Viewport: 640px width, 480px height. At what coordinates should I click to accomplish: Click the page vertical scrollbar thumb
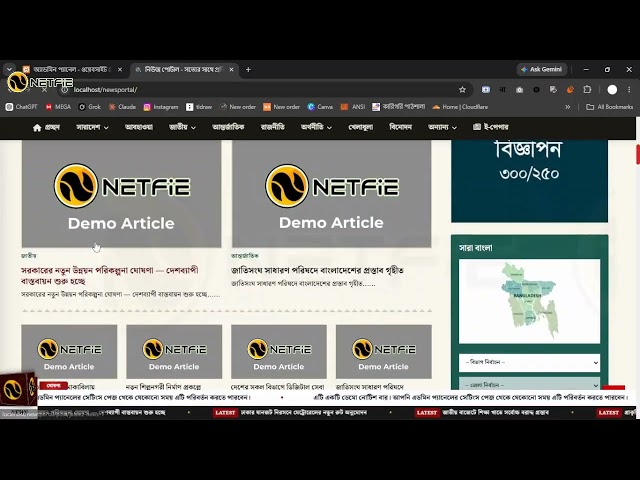[638, 154]
